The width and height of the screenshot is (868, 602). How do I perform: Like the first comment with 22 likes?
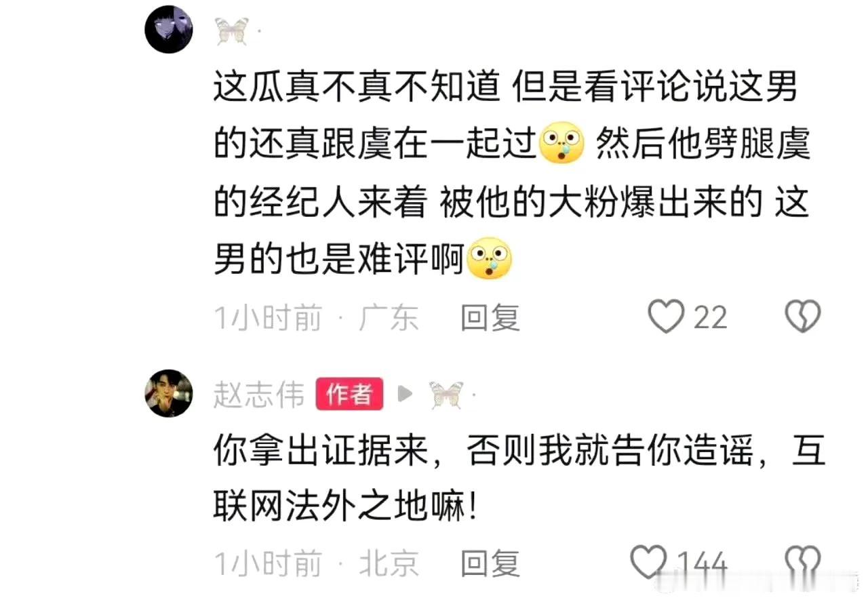point(666,317)
